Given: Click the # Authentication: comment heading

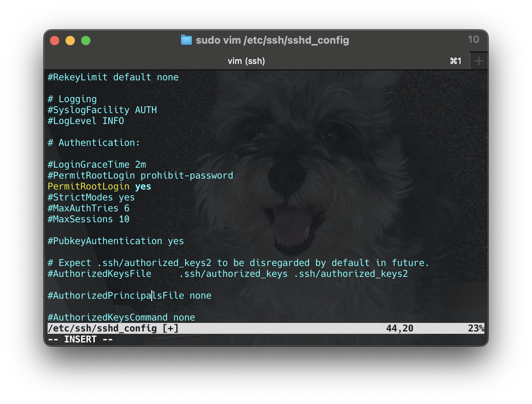Looking at the screenshot, I should coord(94,143).
